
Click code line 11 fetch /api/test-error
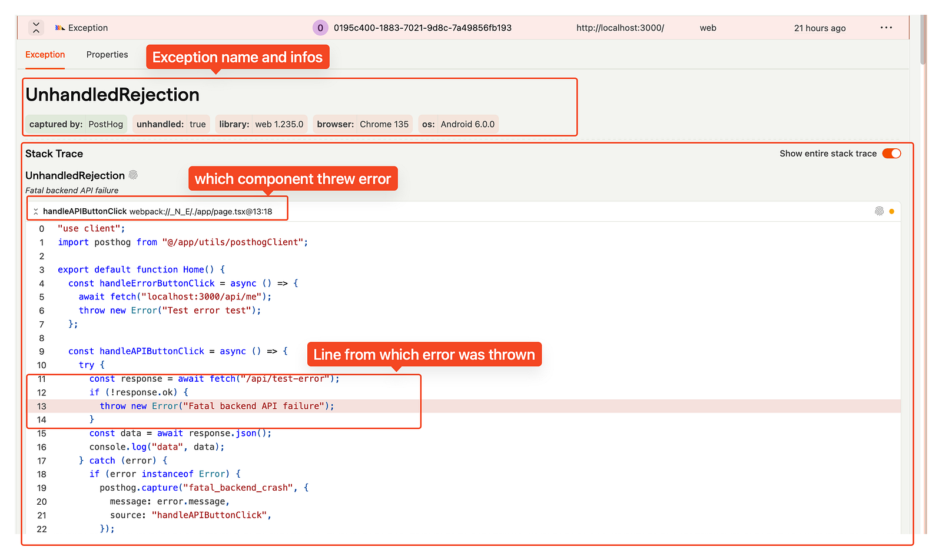click(x=214, y=379)
